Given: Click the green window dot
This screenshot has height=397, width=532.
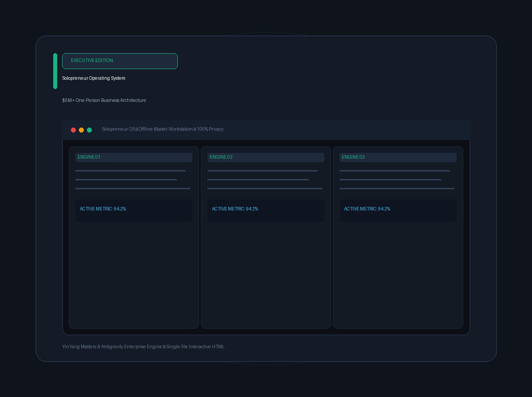Looking at the screenshot, I should pos(89,130).
